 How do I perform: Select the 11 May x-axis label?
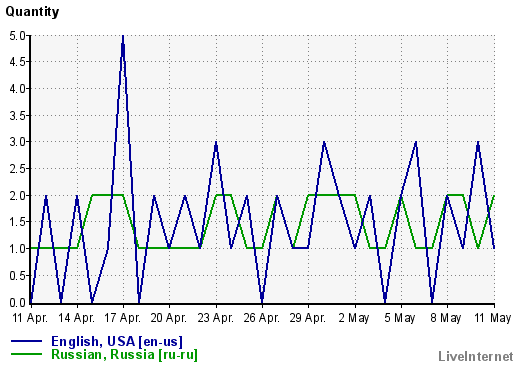tap(492, 318)
